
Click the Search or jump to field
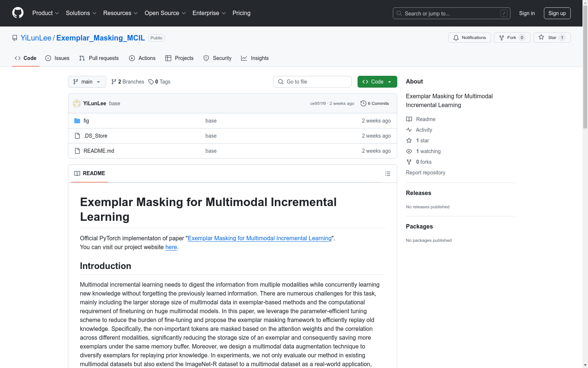pos(452,13)
